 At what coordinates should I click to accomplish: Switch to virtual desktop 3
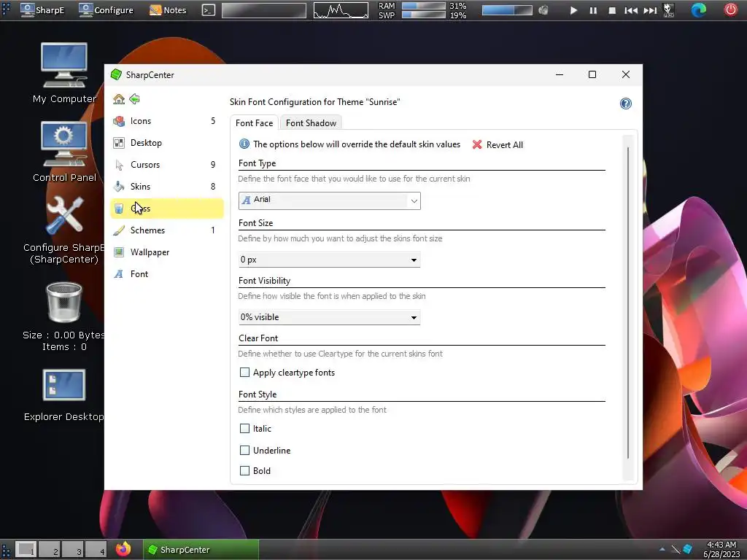tap(72, 550)
